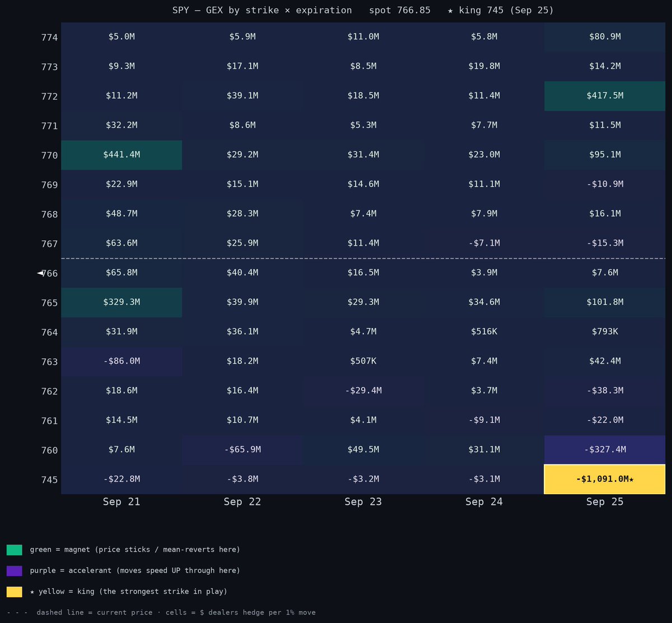Click the -$15.3M cell in row 767

pyautogui.click(x=605, y=243)
